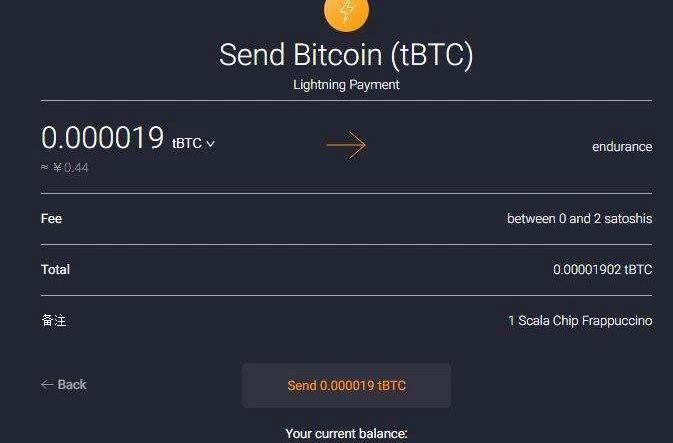673x443 pixels.
Task: Open the tBTC currency unit dropdown
Action: point(187,143)
